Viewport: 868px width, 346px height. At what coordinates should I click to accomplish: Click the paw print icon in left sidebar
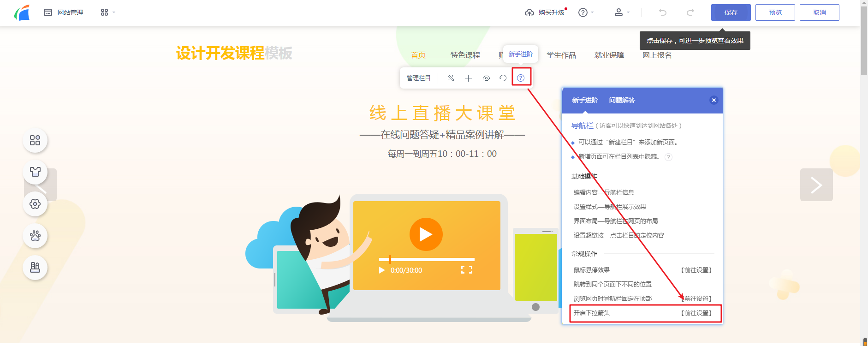35,236
